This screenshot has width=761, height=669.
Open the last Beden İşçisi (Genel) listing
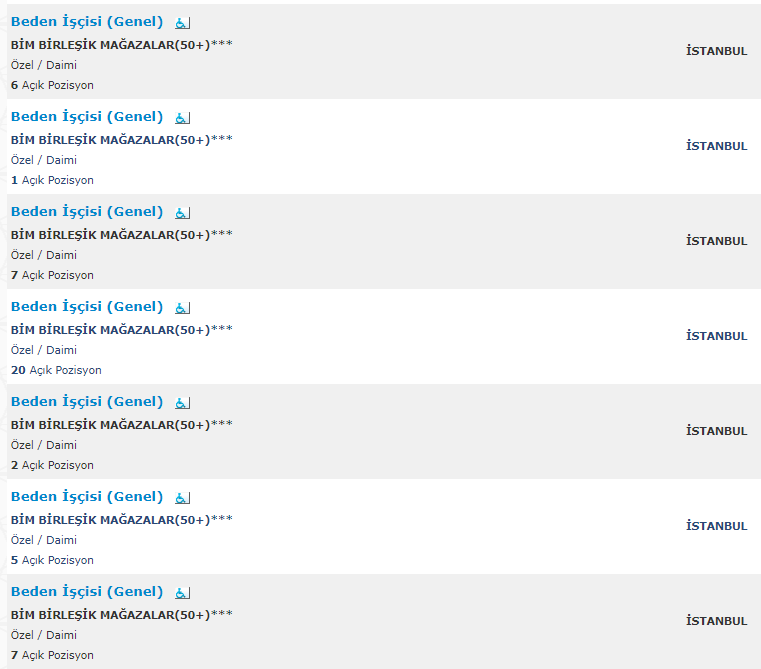[87, 592]
